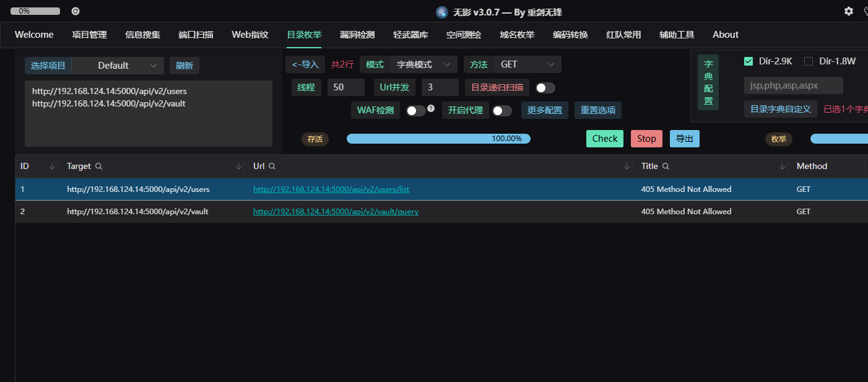Click the 刷新 button
Viewport: 868px width, 382px height.
click(x=184, y=66)
